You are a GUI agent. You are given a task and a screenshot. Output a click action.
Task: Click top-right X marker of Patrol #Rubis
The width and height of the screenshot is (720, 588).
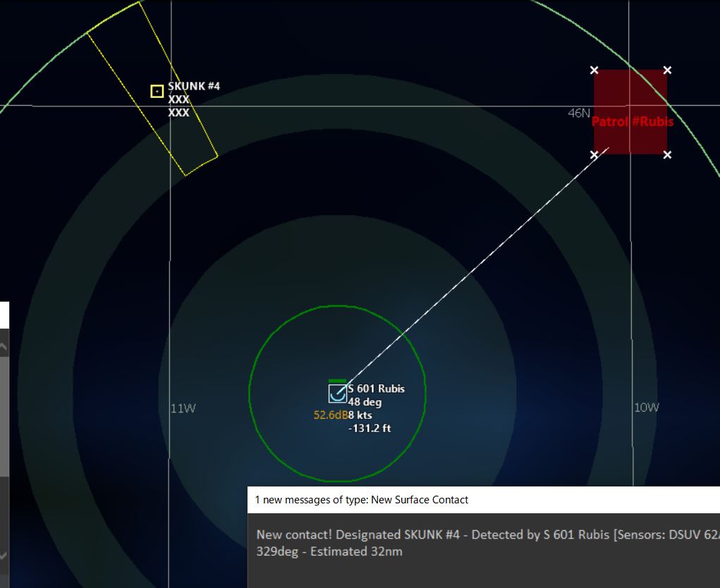[667, 70]
